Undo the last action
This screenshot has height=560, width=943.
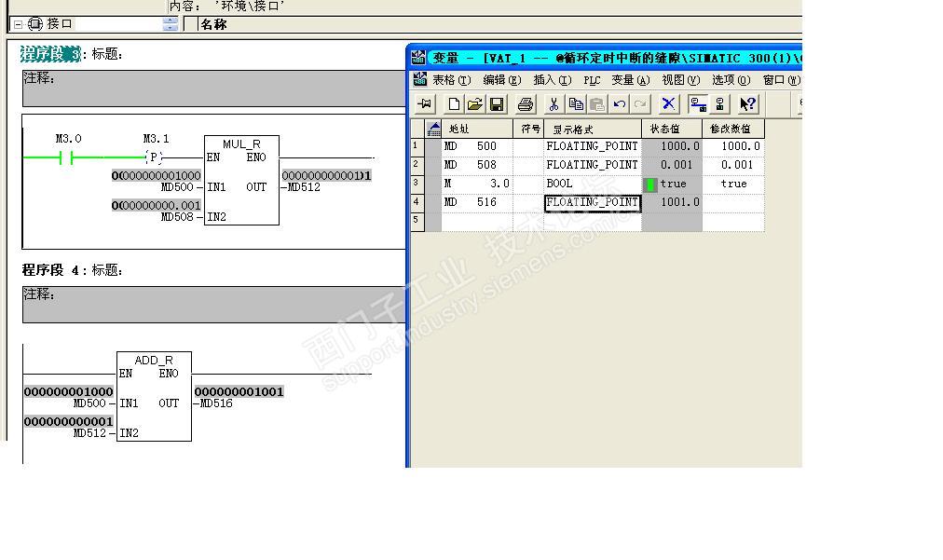tap(619, 104)
